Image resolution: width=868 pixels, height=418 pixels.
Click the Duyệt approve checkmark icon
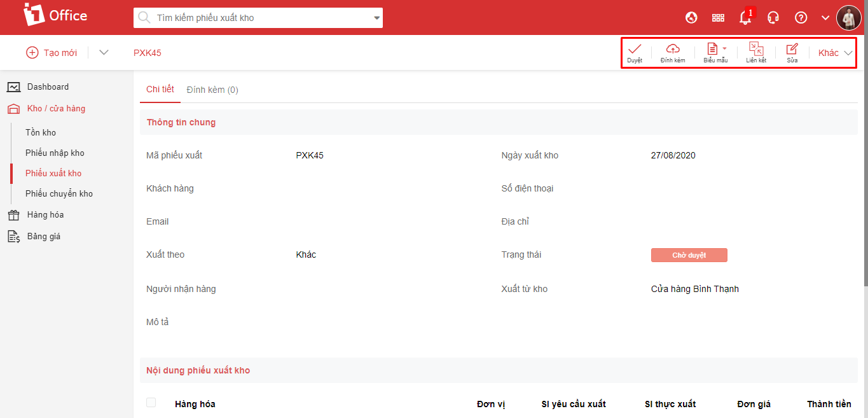tap(635, 50)
